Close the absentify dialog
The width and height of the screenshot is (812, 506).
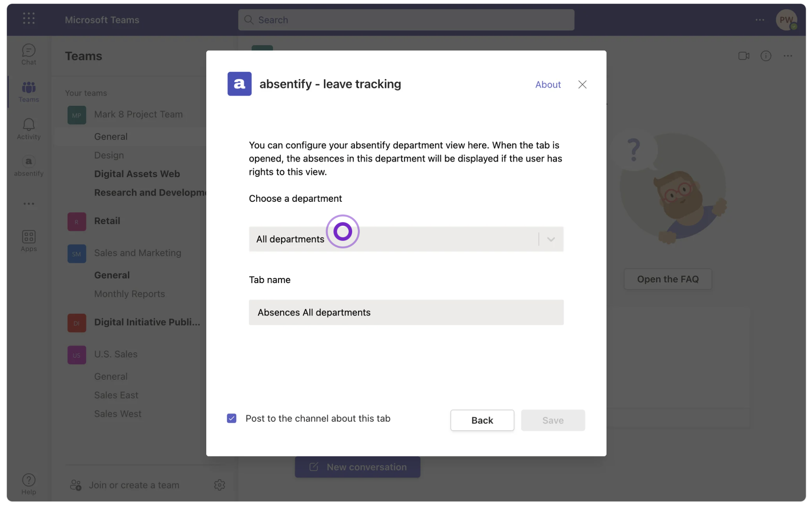pos(582,84)
